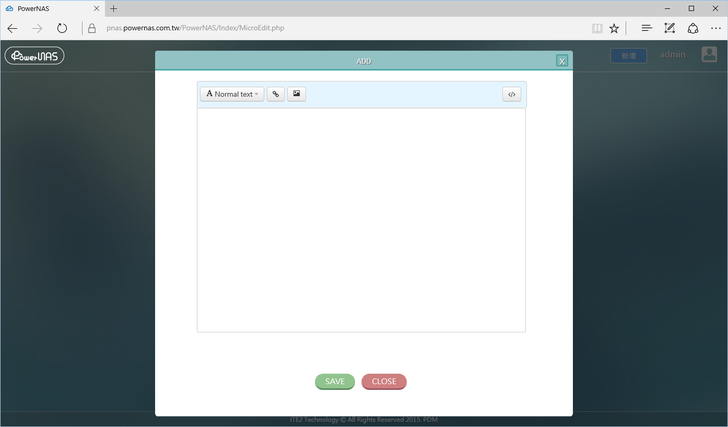Click the green SAVE button
Screen dimensions: 728x427
[335, 382]
